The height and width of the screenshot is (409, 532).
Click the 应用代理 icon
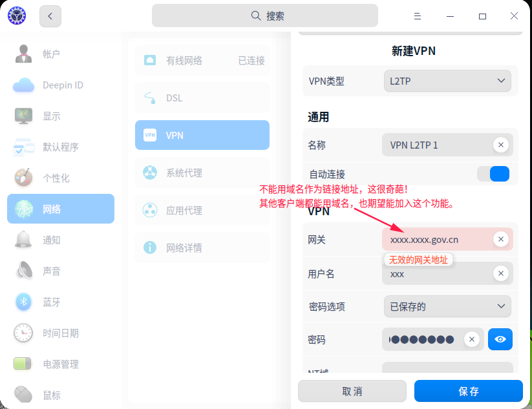(x=150, y=210)
